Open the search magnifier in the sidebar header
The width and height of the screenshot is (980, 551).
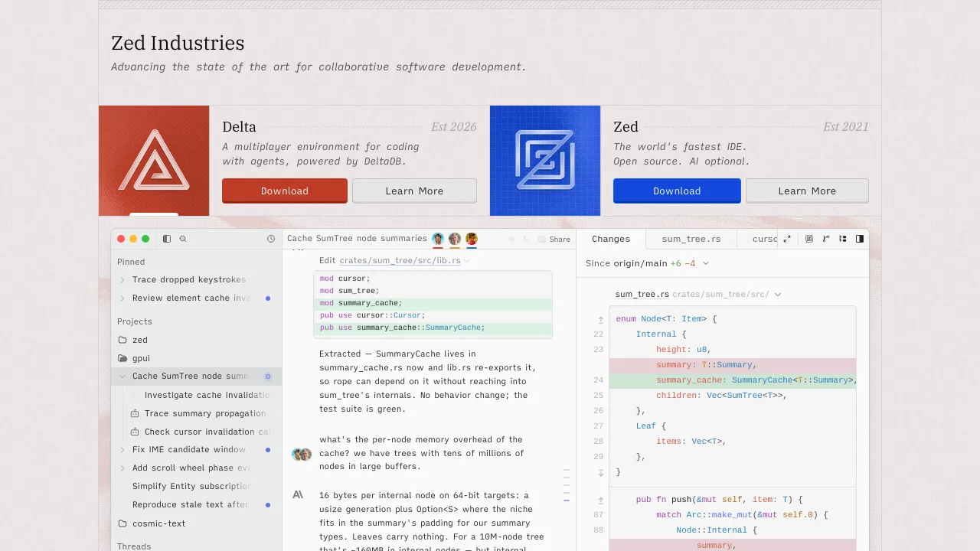coord(183,239)
